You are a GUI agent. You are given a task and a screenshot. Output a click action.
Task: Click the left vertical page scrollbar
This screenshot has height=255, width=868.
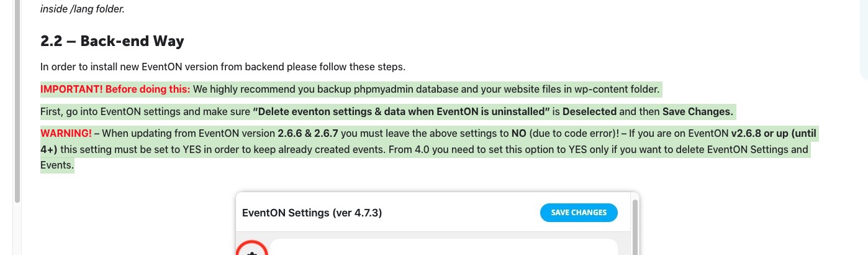tap(17, 100)
